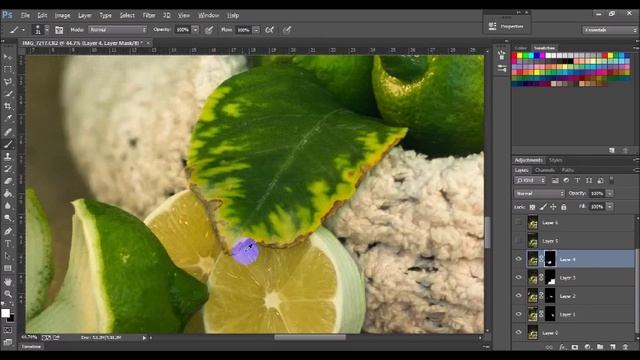This screenshot has width=640, height=360.
Task: Show the hidden Layer 6
Action: tap(518, 222)
